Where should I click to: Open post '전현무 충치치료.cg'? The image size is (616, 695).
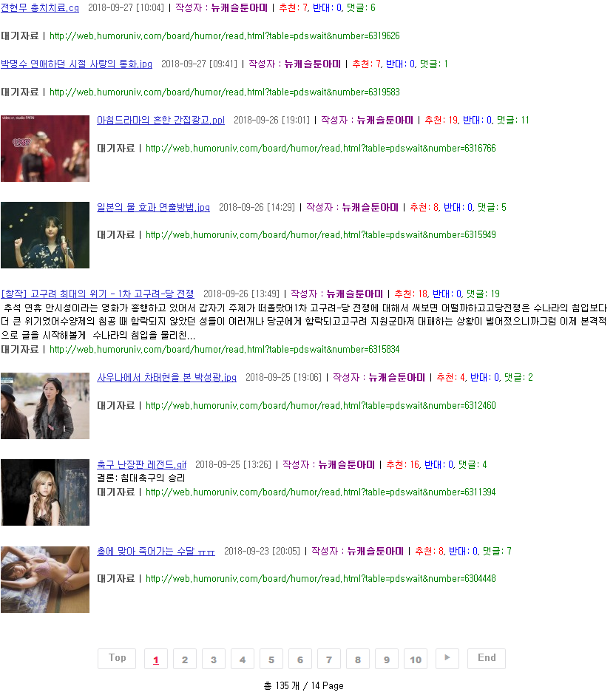[40, 8]
